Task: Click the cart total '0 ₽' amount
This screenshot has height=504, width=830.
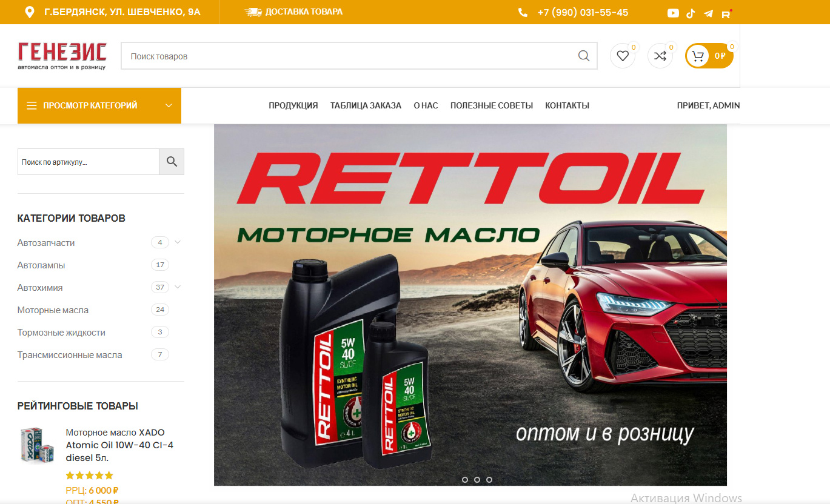Action: coord(720,56)
